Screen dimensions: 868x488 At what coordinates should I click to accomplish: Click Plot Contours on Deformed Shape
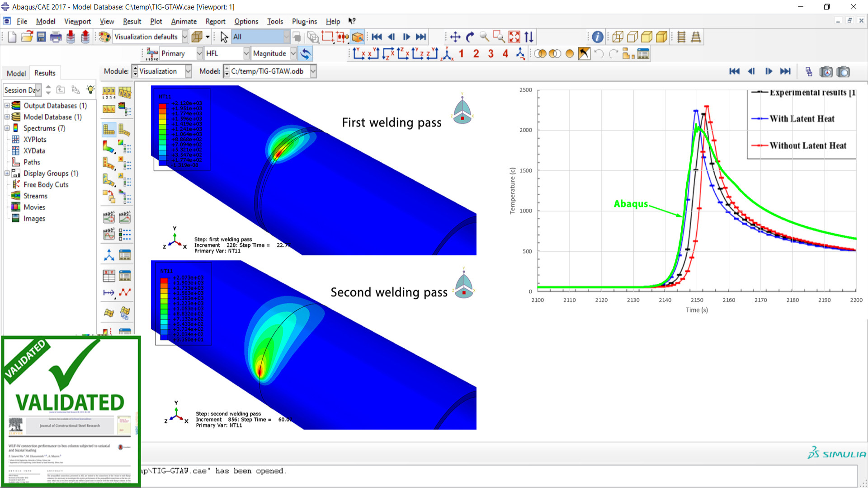[109, 147]
